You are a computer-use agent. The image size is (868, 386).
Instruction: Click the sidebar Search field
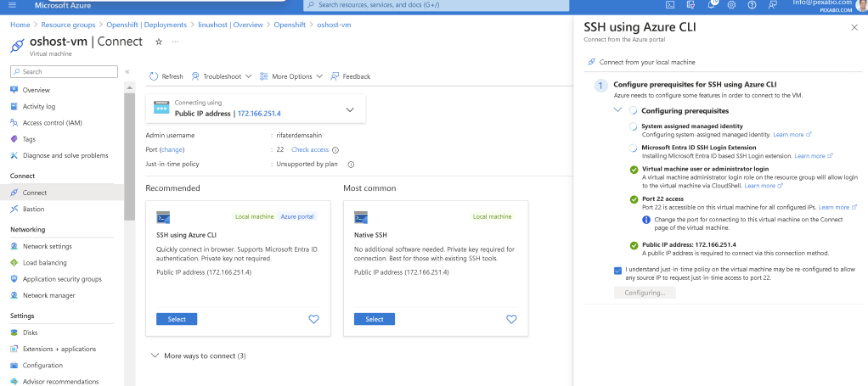pos(65,71)
